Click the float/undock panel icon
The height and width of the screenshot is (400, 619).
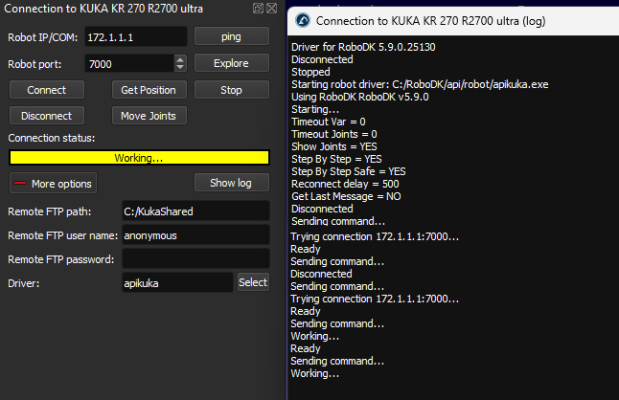(258, 8)
